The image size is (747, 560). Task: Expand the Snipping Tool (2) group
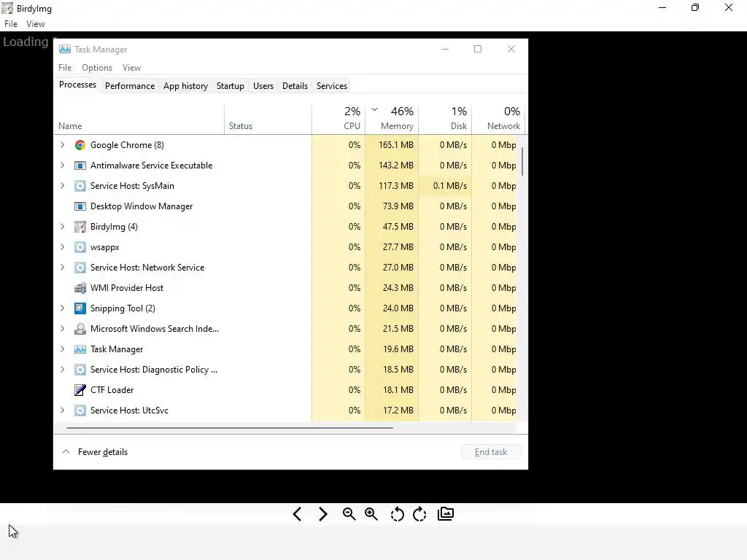(x=63, y=308)
